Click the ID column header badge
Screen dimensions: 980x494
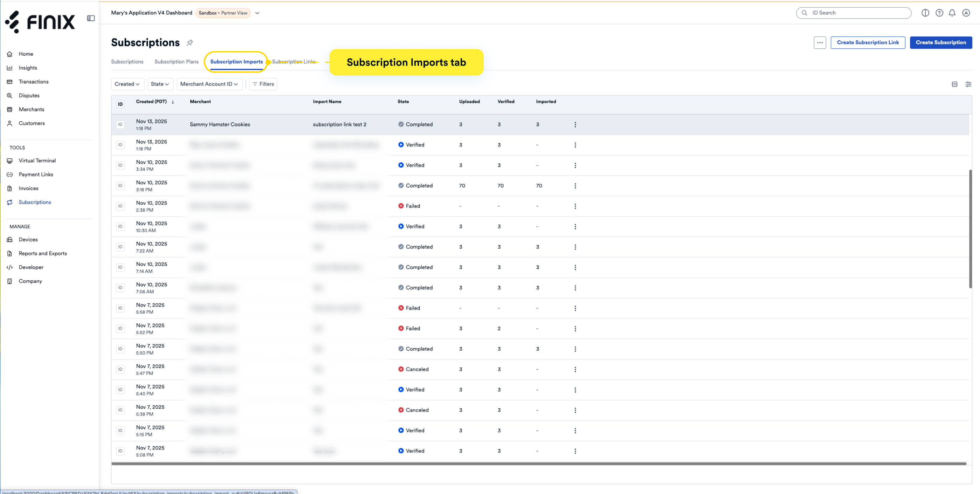(x=120, y=104)
